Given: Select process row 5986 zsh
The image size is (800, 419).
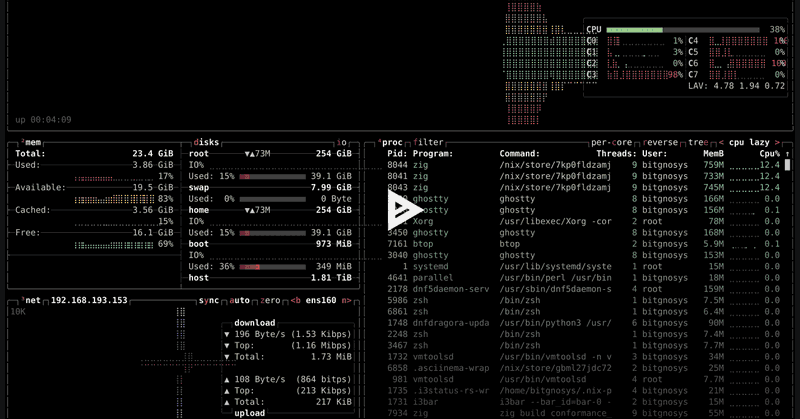Looking at the screenshot, I should tap(583, 300).
